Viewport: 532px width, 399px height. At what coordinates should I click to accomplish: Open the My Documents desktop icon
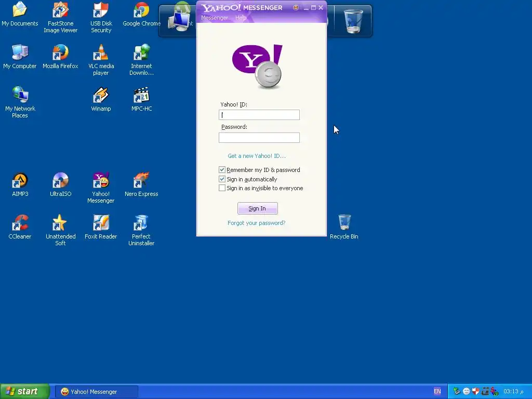20,14
